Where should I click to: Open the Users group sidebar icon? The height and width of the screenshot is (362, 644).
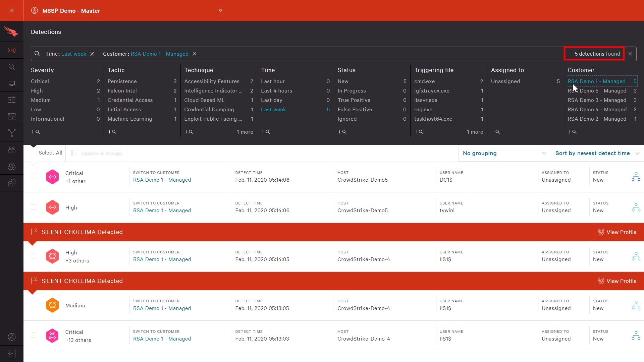click(12, 149)
